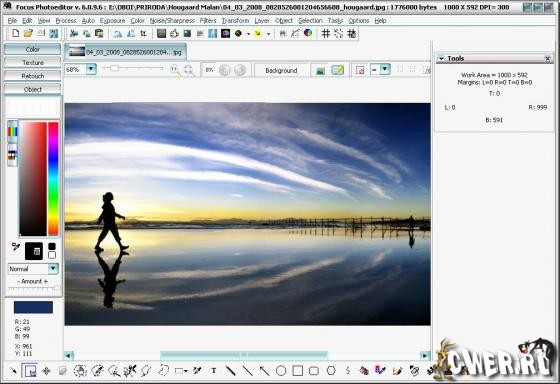Open a file with the folder icon
Viewport: 560px width, 384px height.
28,34
